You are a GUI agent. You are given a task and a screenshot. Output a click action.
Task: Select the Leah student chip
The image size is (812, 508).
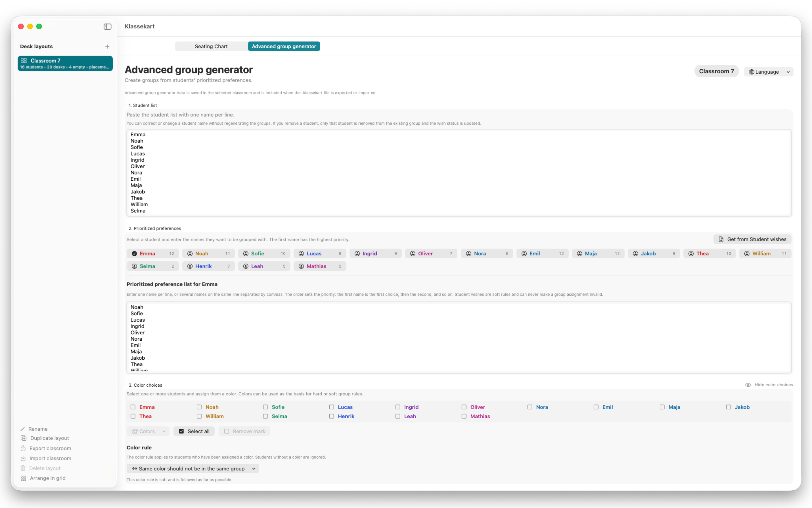(x=264, y=266)
